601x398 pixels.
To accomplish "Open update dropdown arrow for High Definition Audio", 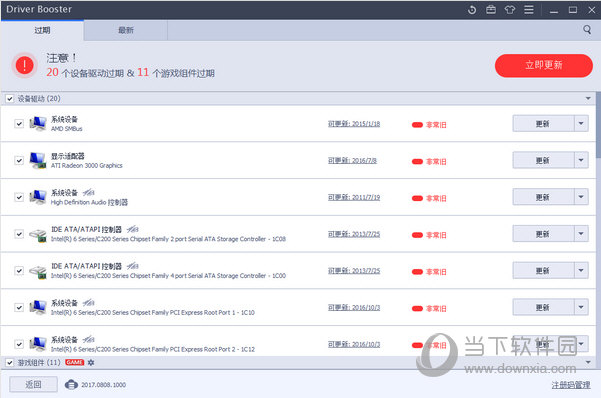I will tap(581, 197).
